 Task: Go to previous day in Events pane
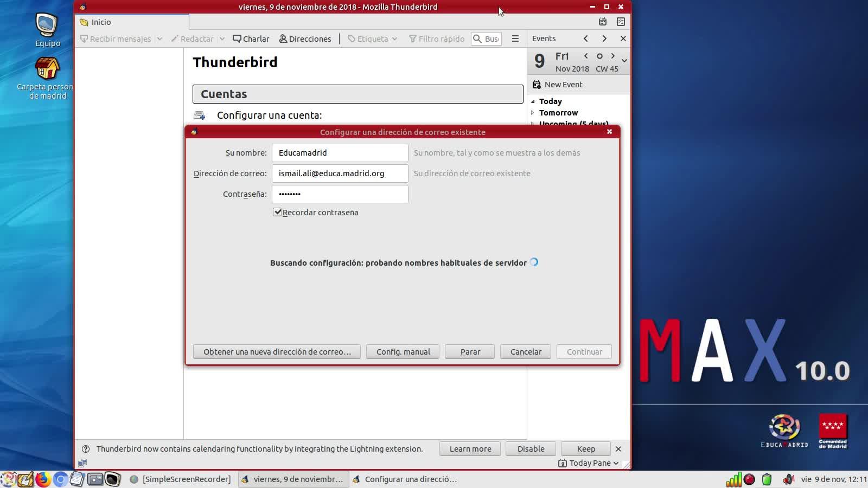point(586,56)
